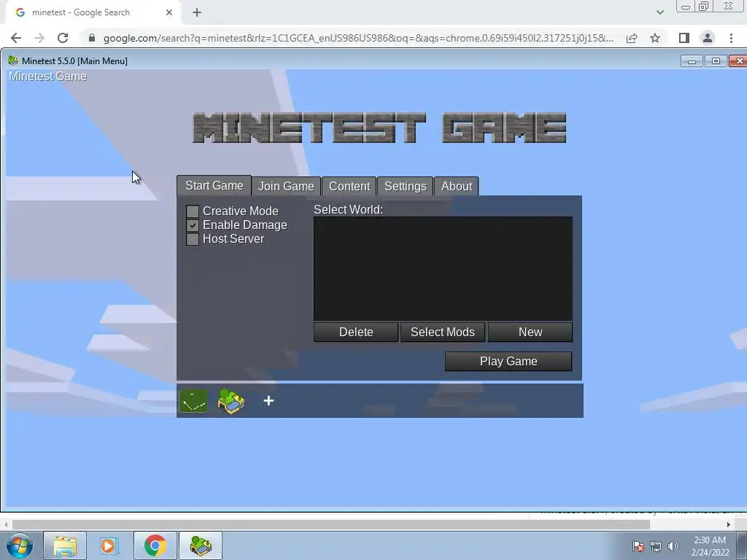The height and width of the screenshot is (560, 747).
Task: Click the Delete world button
Action: 356,332
